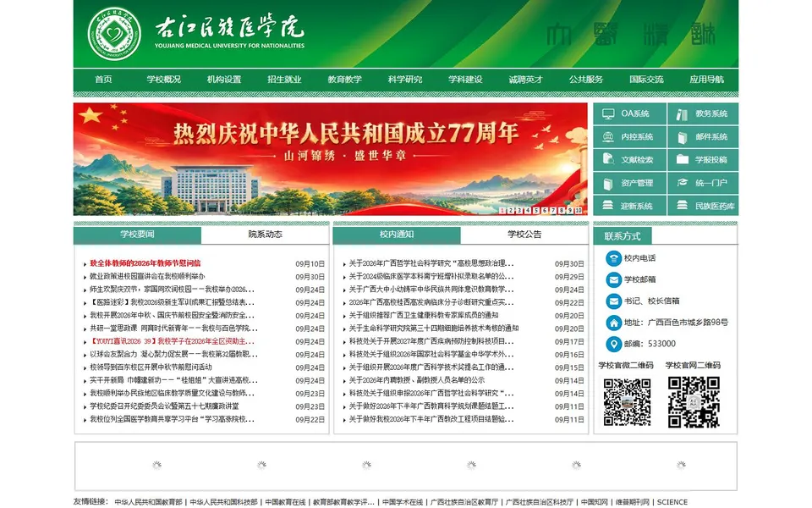Viewport: 812px width, 508px height.
Task: Click the 邮编 location pin icon
Action: point(614,345)
